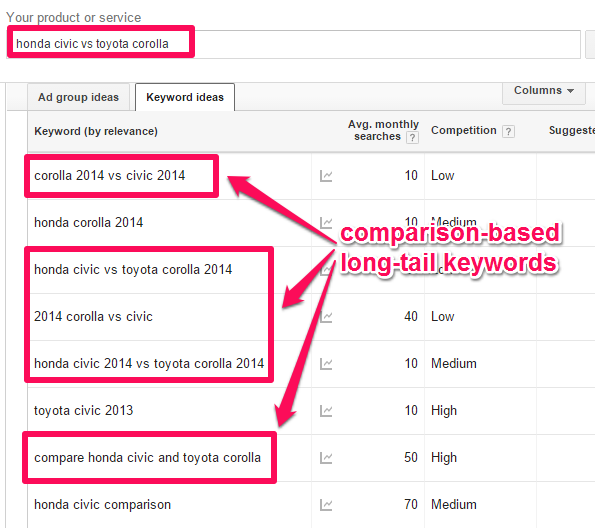Click help question mark next to Competition
Image resolution: width=595 pixels, height=528 pixels.
(x=508, y=131)
